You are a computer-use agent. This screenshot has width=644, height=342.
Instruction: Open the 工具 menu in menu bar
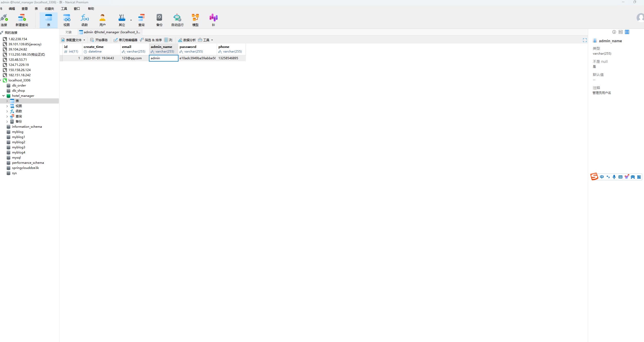(x=64, y=9)
